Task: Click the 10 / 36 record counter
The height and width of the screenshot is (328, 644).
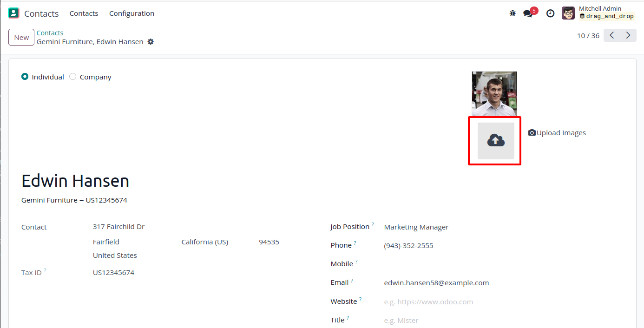Action: 588,36
